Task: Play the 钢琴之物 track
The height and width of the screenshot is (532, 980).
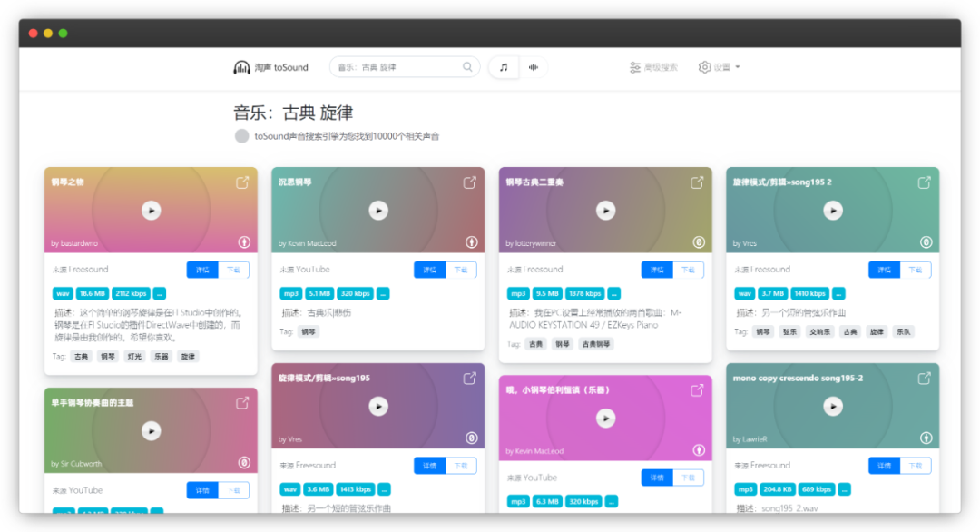Action: point(151,210)
